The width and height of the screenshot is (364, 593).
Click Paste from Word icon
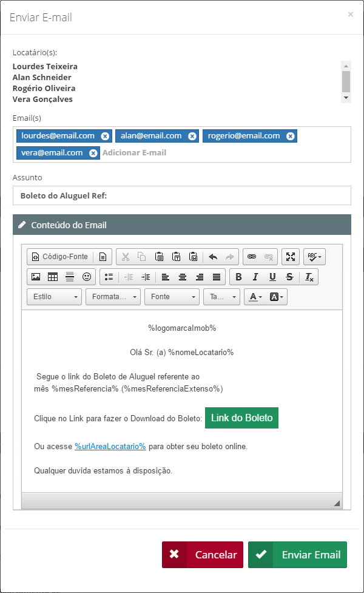193,257
